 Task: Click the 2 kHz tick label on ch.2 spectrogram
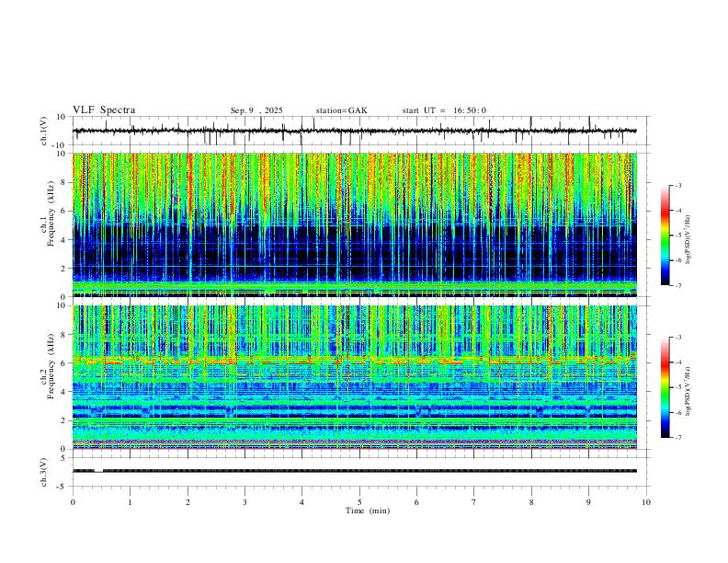tap(63, 420)
